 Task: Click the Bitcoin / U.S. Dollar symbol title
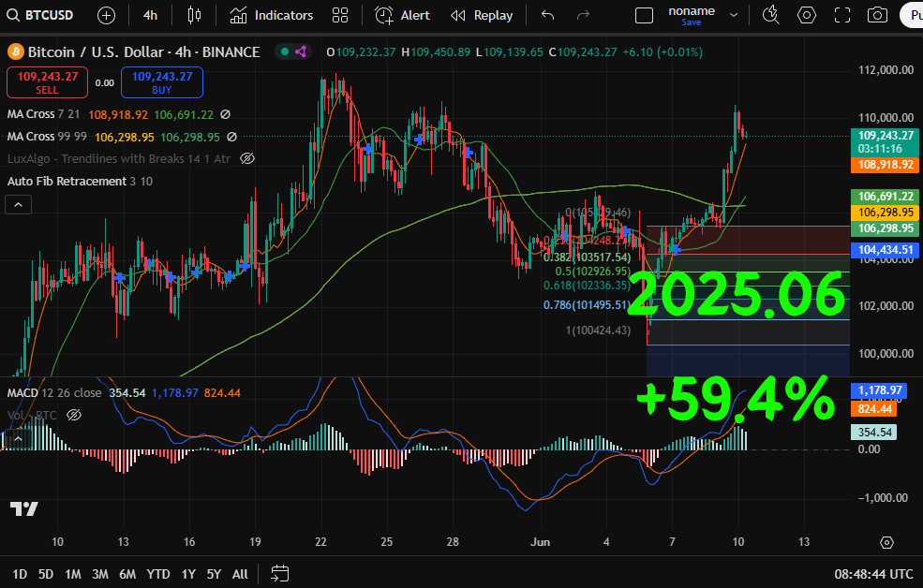coord(143,51)
